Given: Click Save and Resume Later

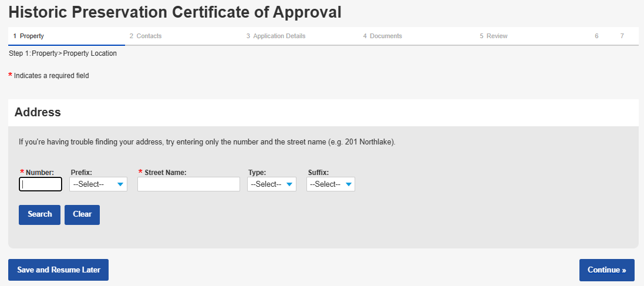Looking at the screenshot, I should pyautogui.click(x=59, y=270).
